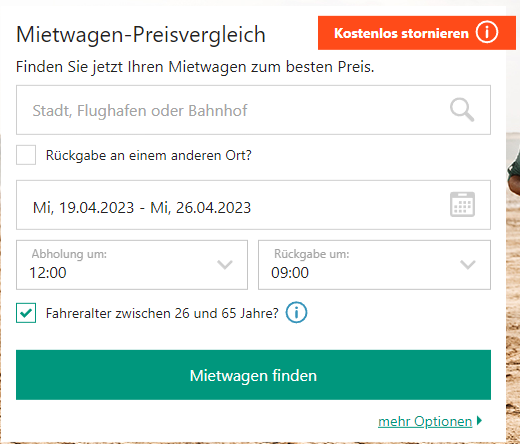This screenshot has height=444, width=520.
Task: Click the info icon on Kostenlos stornieren banner
Action: tap(487, 33)
